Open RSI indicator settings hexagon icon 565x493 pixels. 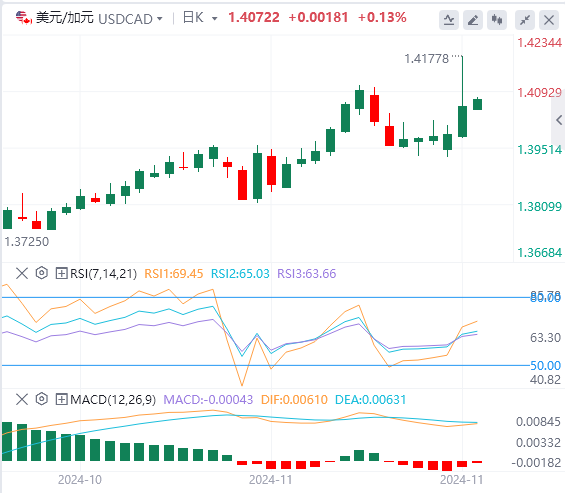click(x=42, y=273)
